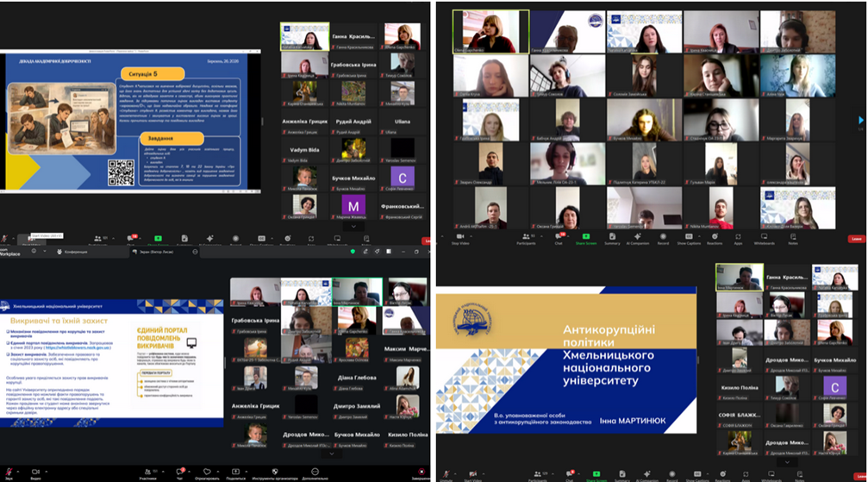This screenshot has height=482, width=868.
Task: Switch to the Конференция tab
Action: tap(73, 252)
